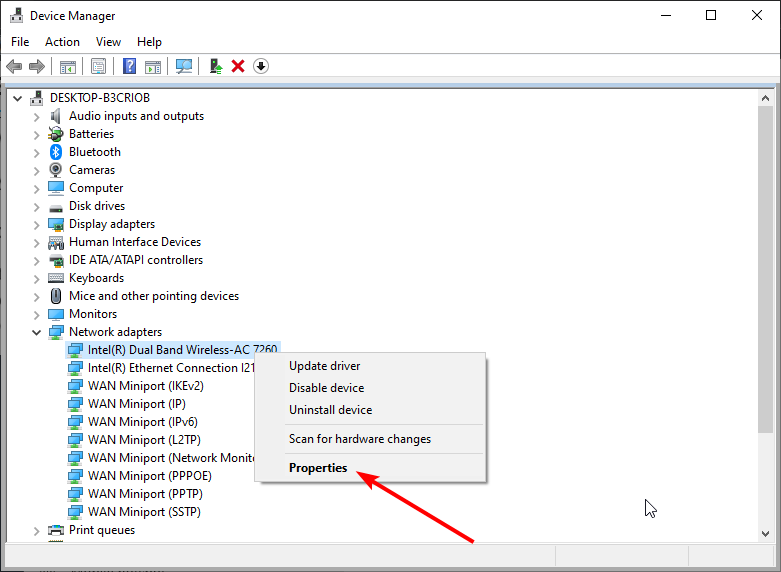
Task: Click the Audio inputs speaker icon
Action: 55,116
